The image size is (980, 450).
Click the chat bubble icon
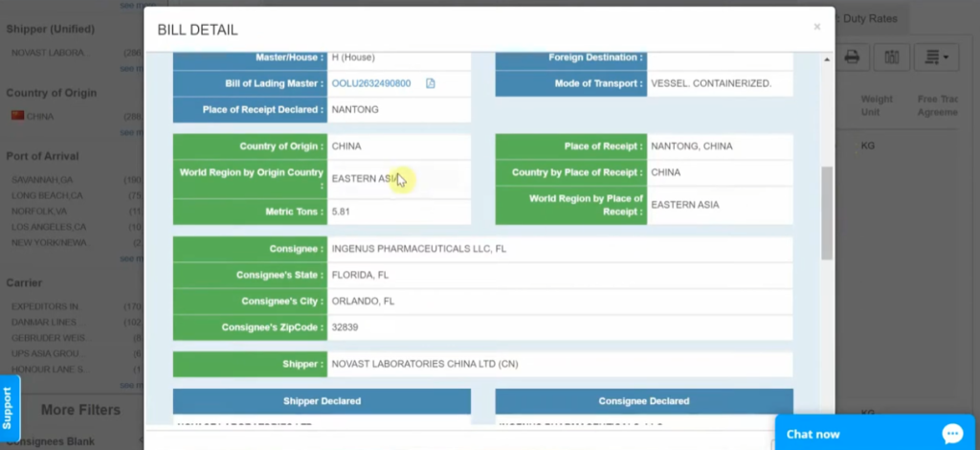click(x=951, y=434)
